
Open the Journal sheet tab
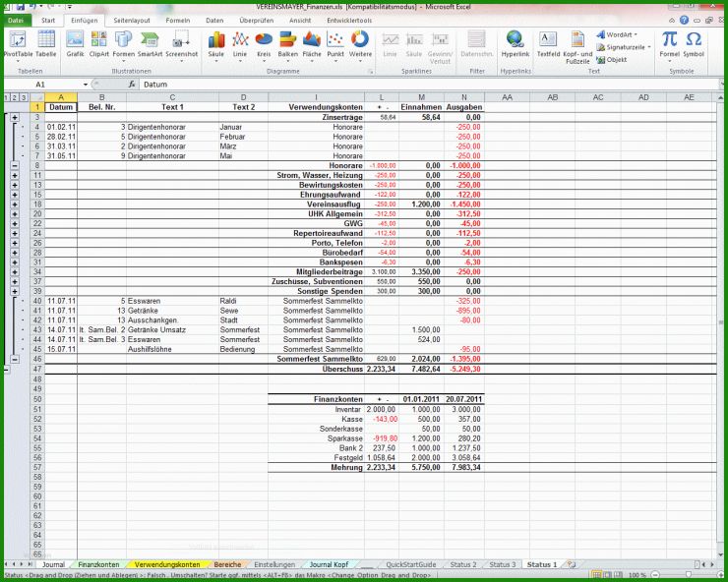53,564
